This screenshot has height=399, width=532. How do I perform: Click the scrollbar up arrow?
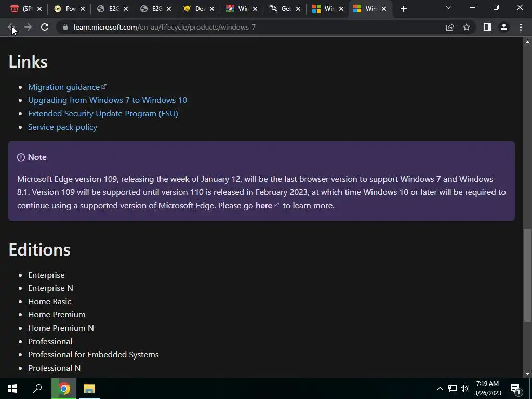point(527,42)
